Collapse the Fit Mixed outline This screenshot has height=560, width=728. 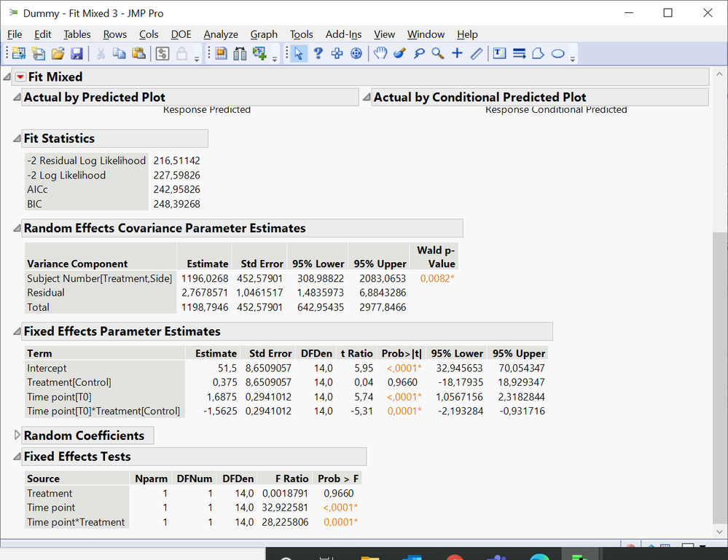click(x=7, y=76)
